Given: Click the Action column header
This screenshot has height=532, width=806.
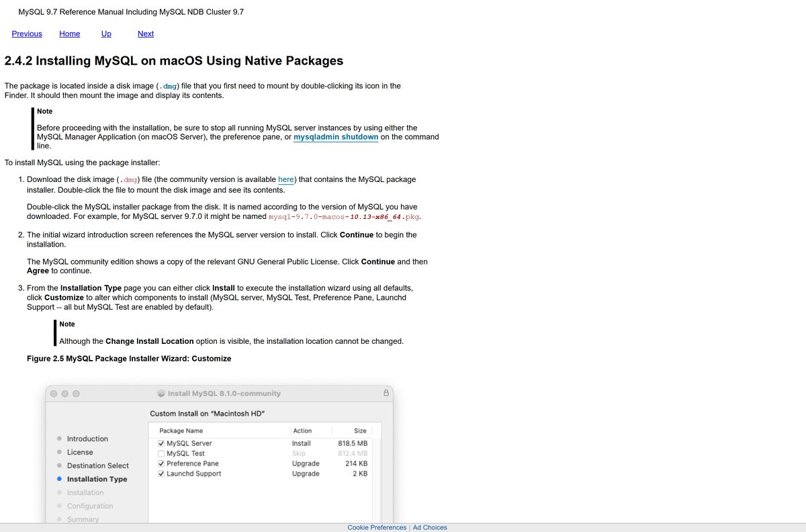Looking at the screenshot, I should (302, 431).
